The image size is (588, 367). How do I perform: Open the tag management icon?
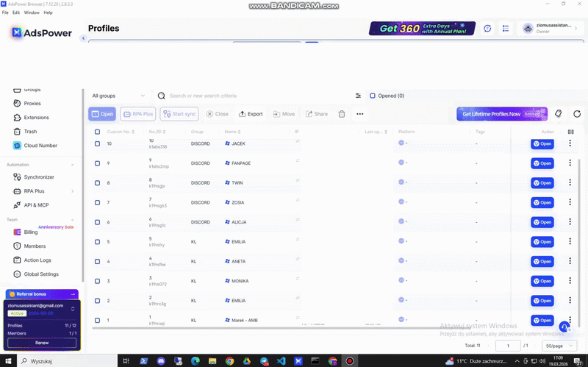pos(559,114)
